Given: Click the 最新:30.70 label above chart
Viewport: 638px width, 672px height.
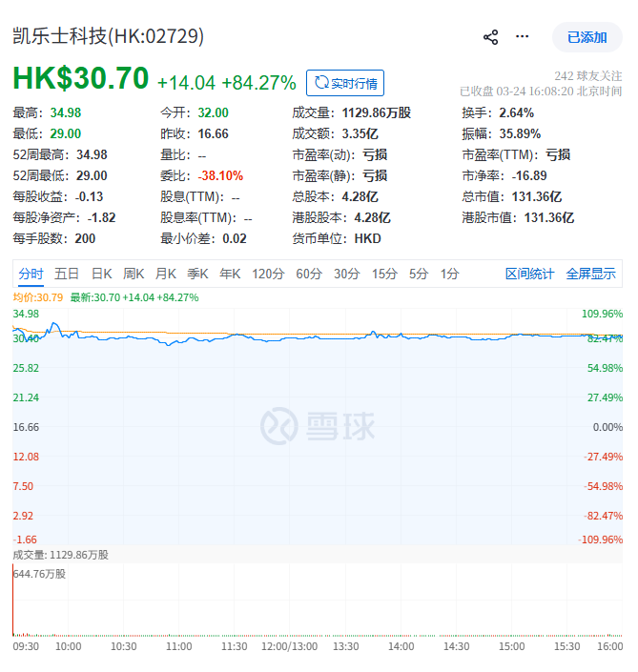Looking at the screenshot, I should click(134, 297).
